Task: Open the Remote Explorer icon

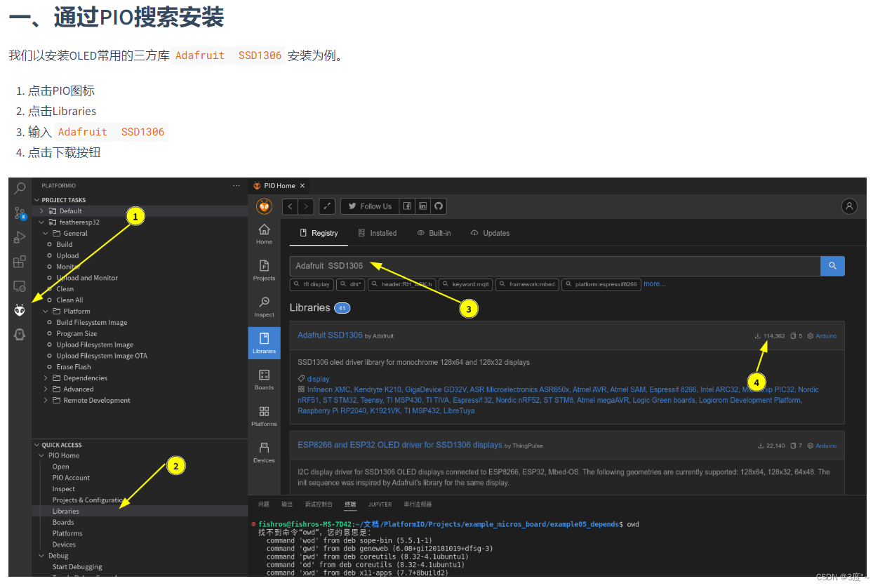Action: pyautogui.click(x=20, y=286)
